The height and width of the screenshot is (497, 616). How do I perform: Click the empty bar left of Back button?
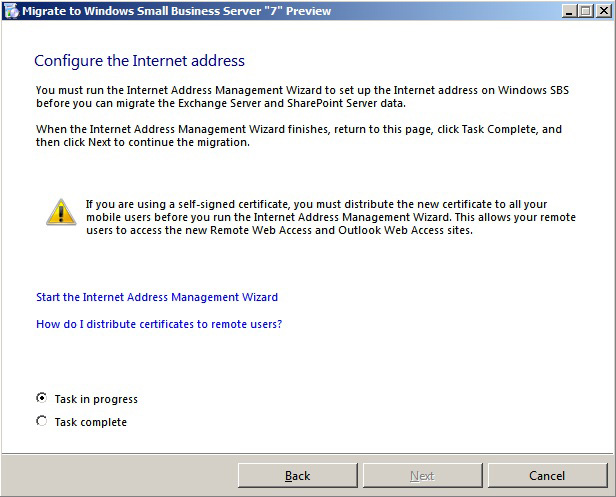(x=120, y=475)
